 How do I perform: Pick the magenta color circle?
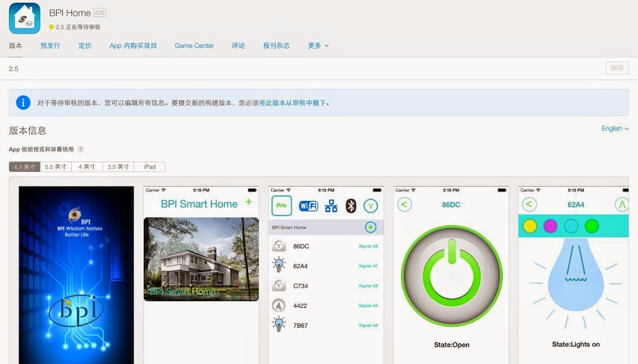tap(550, 226)
